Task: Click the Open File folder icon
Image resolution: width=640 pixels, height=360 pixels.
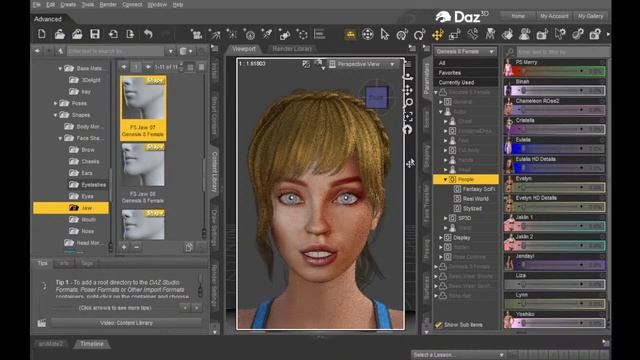Action: [x=60, y=34]
